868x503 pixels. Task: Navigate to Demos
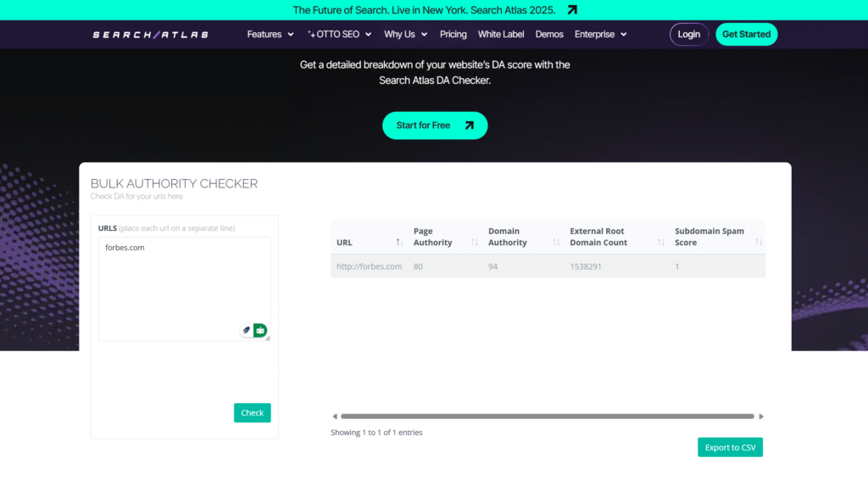click(x=549, y=34)
